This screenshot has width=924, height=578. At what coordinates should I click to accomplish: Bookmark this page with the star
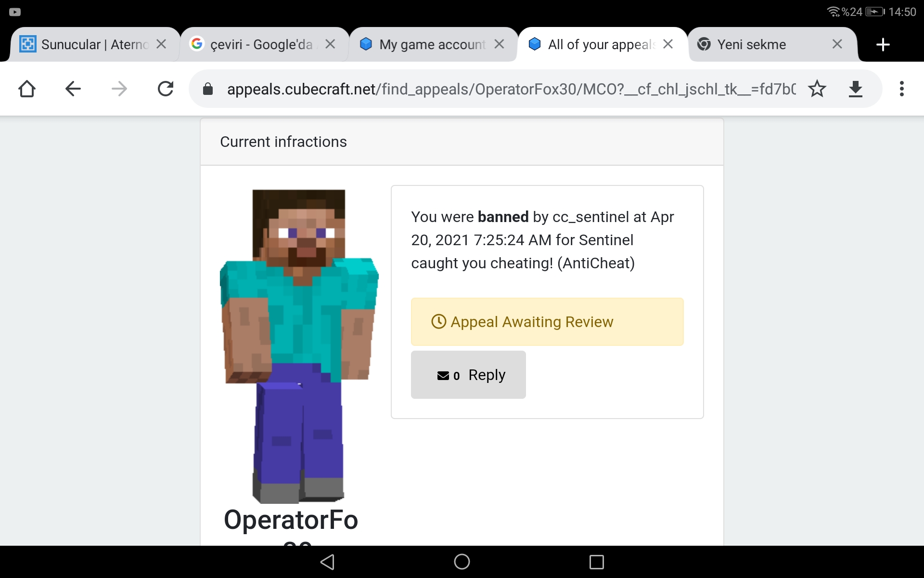pyautogui.click(x=817, y=89)
